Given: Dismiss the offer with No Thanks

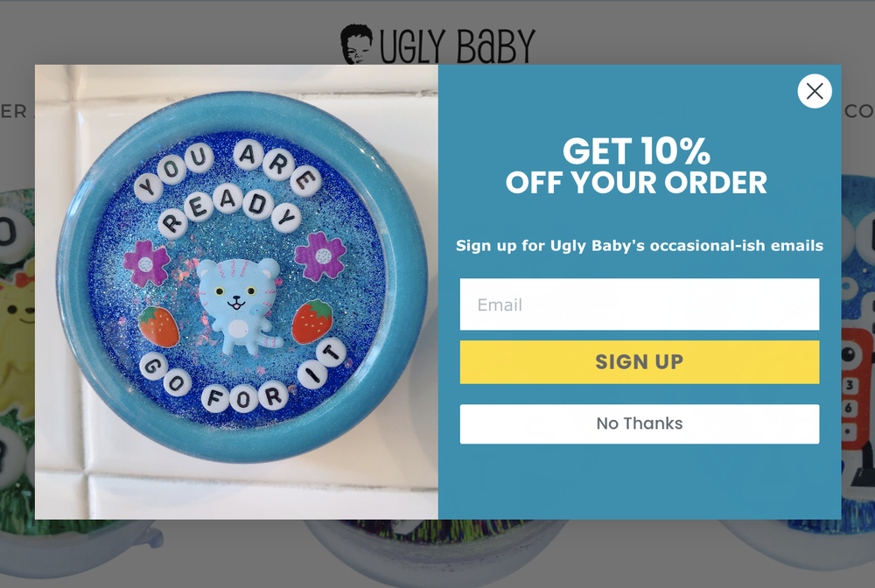Looking at the screenshot, I should click(x=640, y=424).
